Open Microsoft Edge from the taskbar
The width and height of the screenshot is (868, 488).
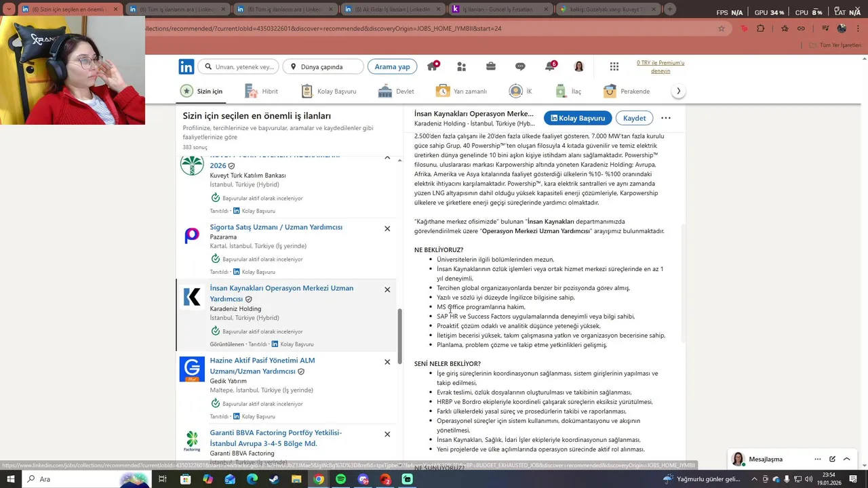pyautogui.click(x=252, y=479)
